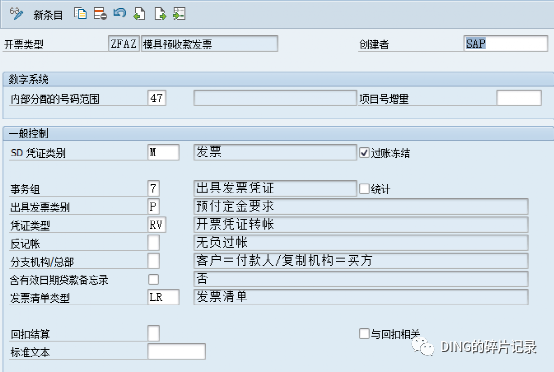
Task: Click the 凭证类型 field with RV
Action: point(157,225)
